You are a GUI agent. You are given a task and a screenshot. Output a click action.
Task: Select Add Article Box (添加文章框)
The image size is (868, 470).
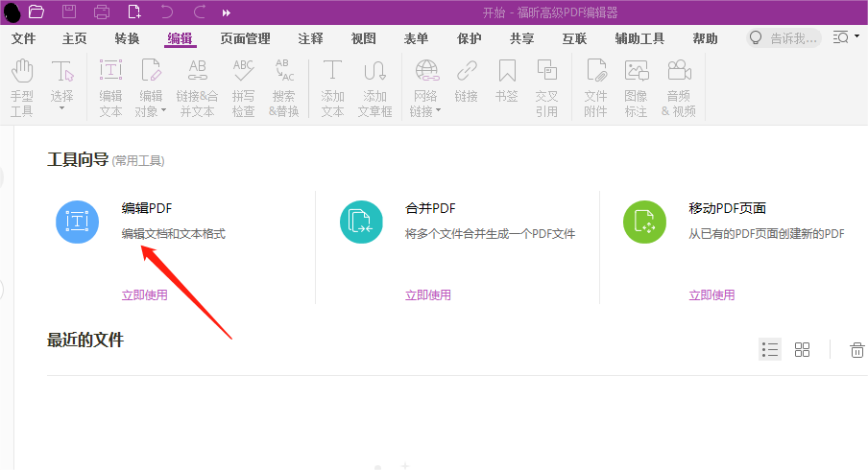click(374, 88)
